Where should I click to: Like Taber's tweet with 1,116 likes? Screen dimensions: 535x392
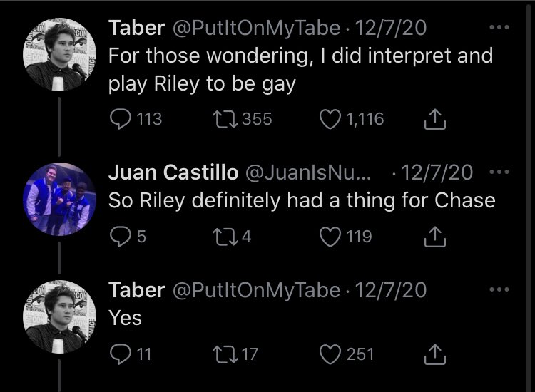pos(330,119)
